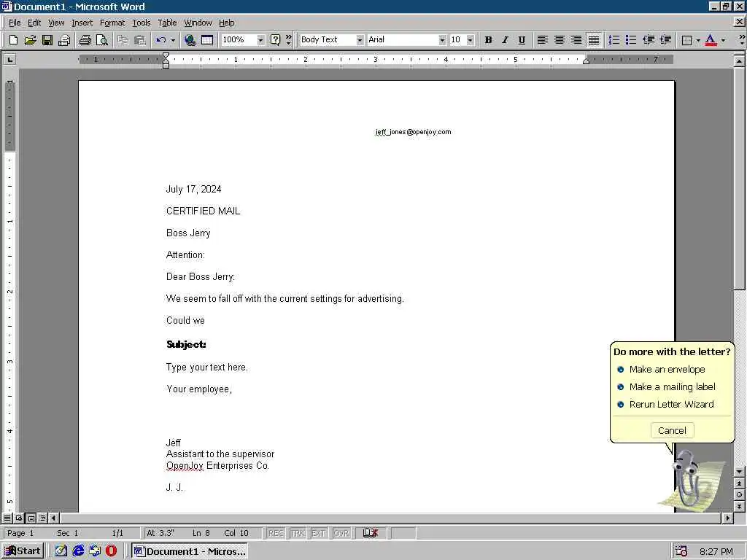
Task: Open the File menu
Action: click(15, 23)
